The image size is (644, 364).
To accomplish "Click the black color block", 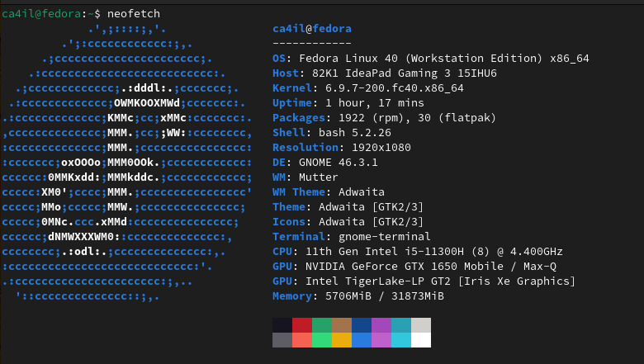I will point(282,325).
